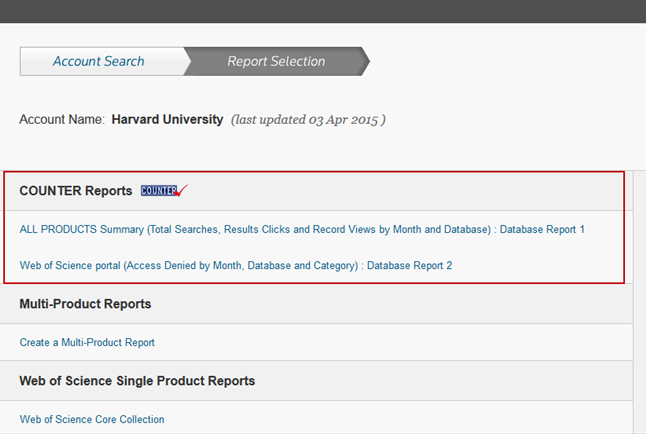Go back to Account Search step
The image size is (646, 434).
(98, 61)
